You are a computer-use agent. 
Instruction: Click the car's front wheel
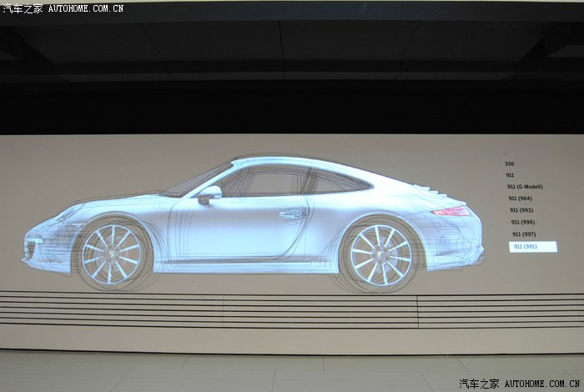pyautogui.click(x=112, y=253)
